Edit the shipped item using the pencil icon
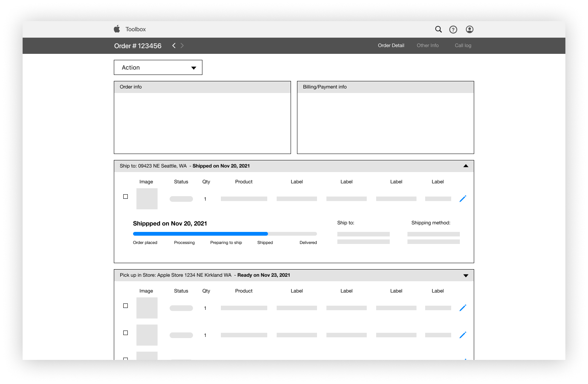Screen dimensions: 588x384 [x=463, y=198]
